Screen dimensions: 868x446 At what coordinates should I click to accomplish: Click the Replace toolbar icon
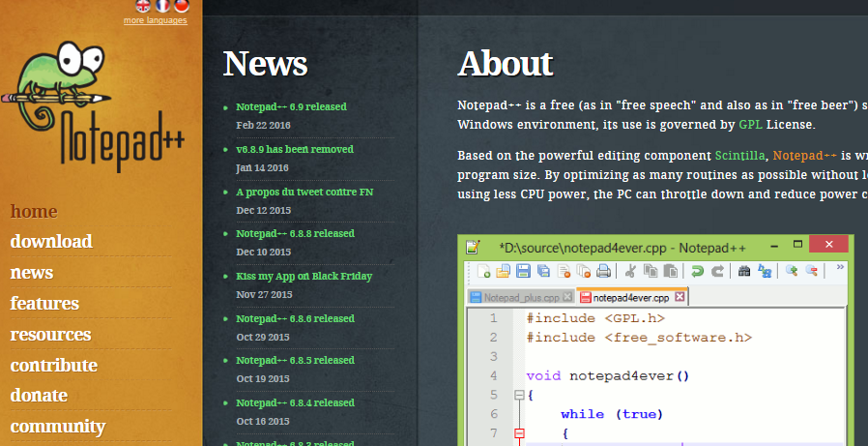(x=765, y=270)
